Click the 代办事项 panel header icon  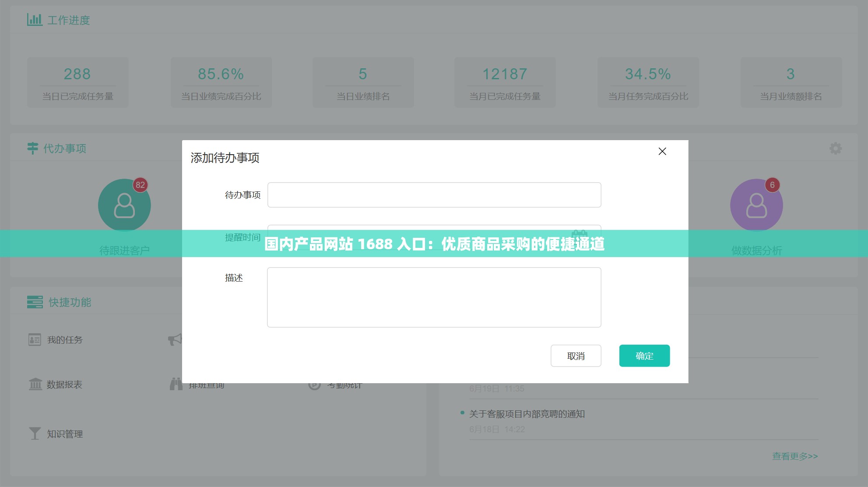(x=32, y=148)
